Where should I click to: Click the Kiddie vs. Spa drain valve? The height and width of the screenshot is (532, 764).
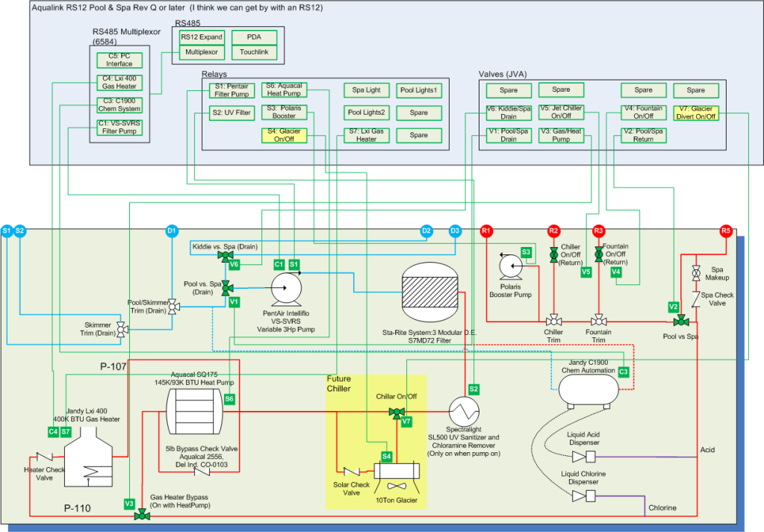click(x=225, y=256)
